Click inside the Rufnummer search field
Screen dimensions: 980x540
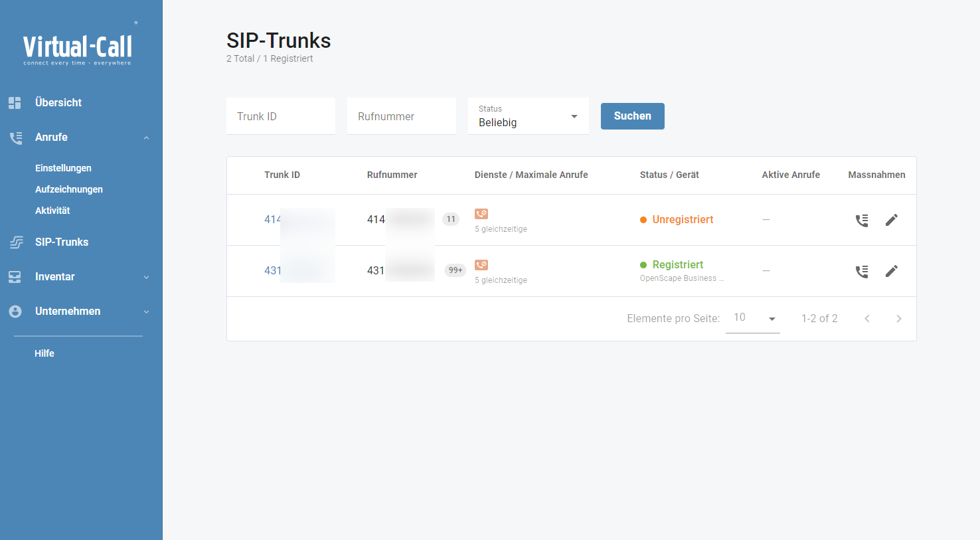point(401,116)
